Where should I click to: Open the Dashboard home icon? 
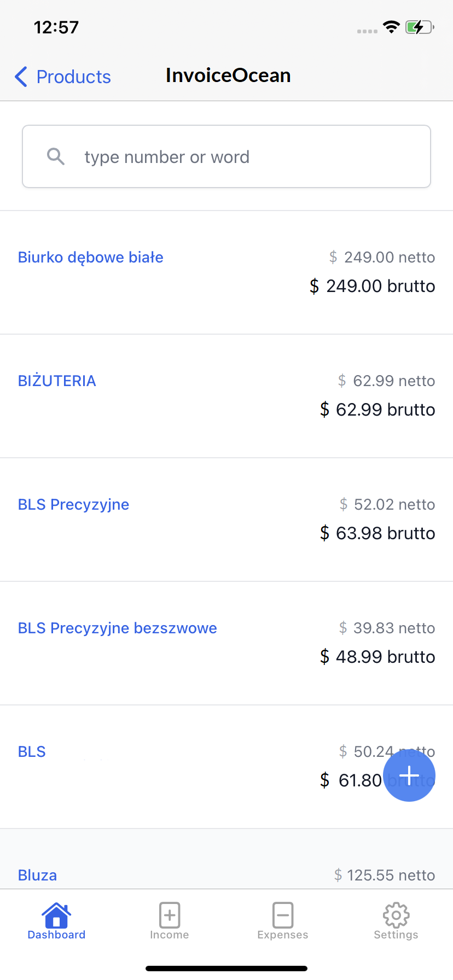click(x=56, y=914)
